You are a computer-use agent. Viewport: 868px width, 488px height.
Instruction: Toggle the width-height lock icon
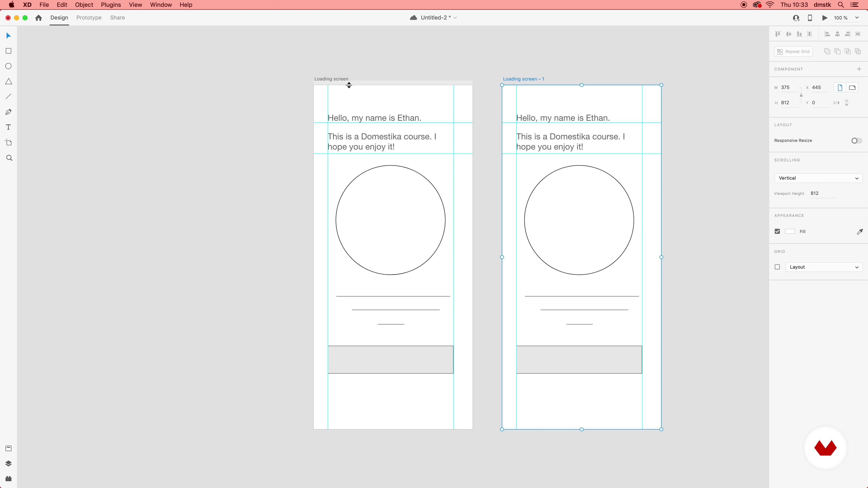801,95
